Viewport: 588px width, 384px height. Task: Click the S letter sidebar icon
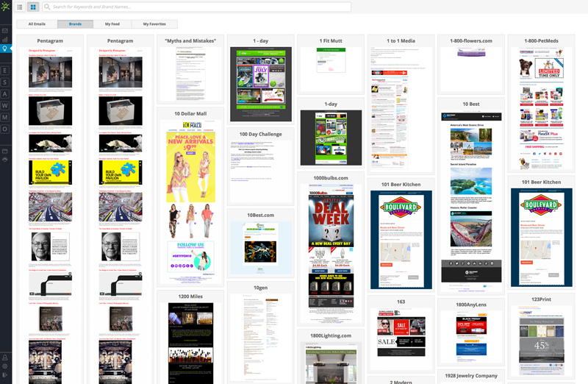pos(5,82)
